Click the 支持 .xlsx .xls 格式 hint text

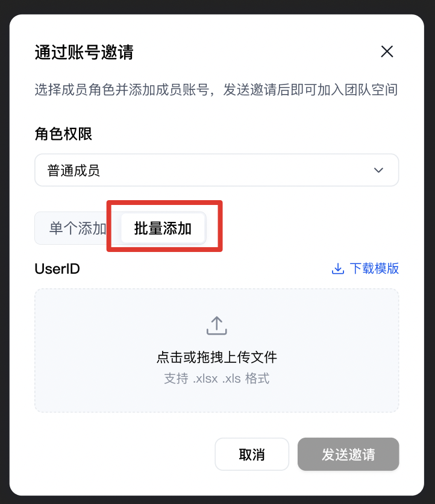[x=216, y=379]
